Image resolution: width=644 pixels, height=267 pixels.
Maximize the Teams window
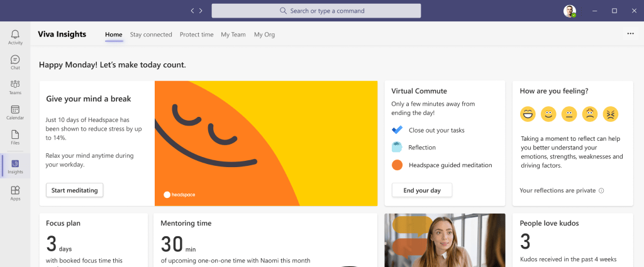[614, 11]
